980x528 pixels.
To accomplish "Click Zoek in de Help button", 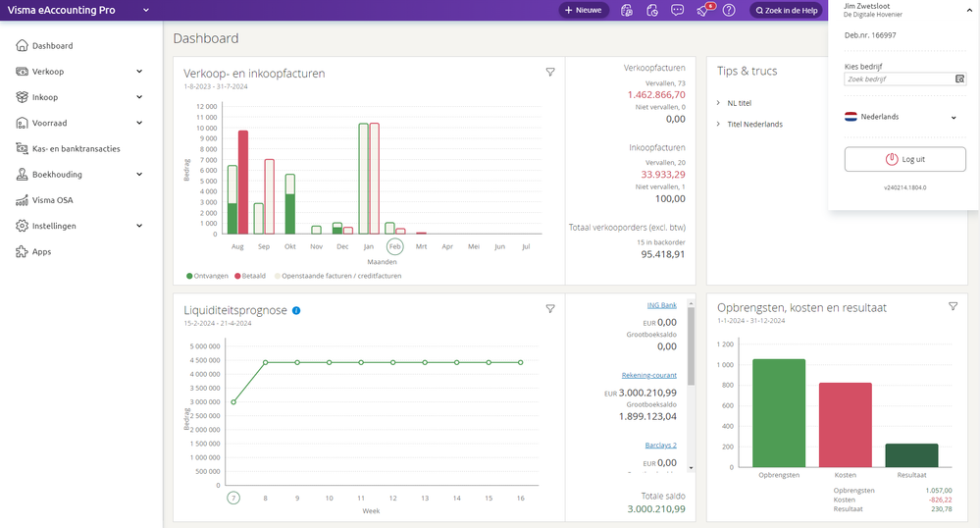I will 786,10.
